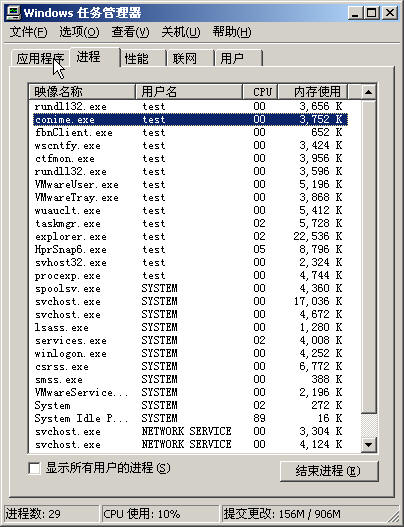The image size is (404, 527).
Task: Click the 22,536 K memory value
Action: [318, 237]
